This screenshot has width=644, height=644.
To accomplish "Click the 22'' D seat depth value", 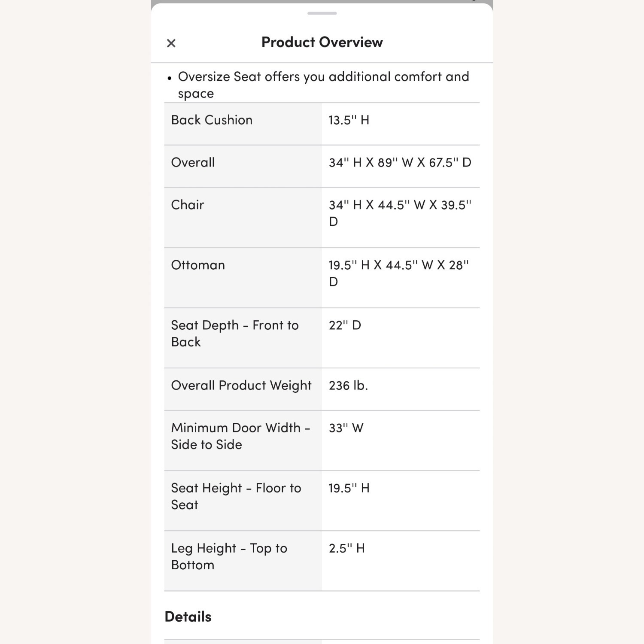I will click(345, 325).
